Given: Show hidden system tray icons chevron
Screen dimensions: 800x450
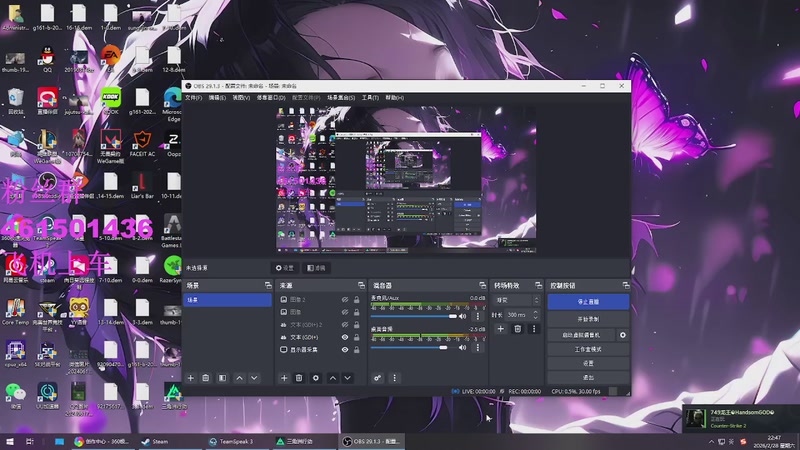Looking at the screenshot, I should (711, 441).
